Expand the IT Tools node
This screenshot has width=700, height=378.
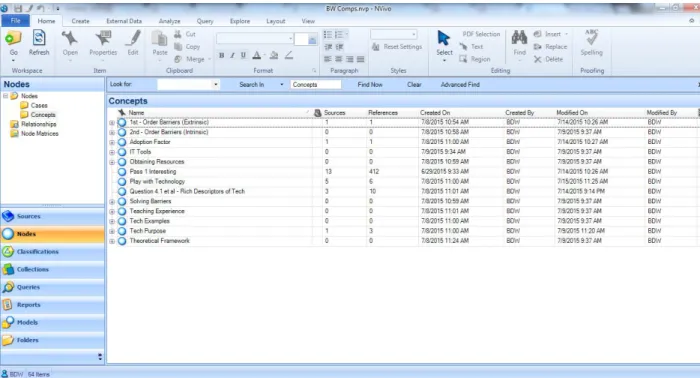pos(112,152)
